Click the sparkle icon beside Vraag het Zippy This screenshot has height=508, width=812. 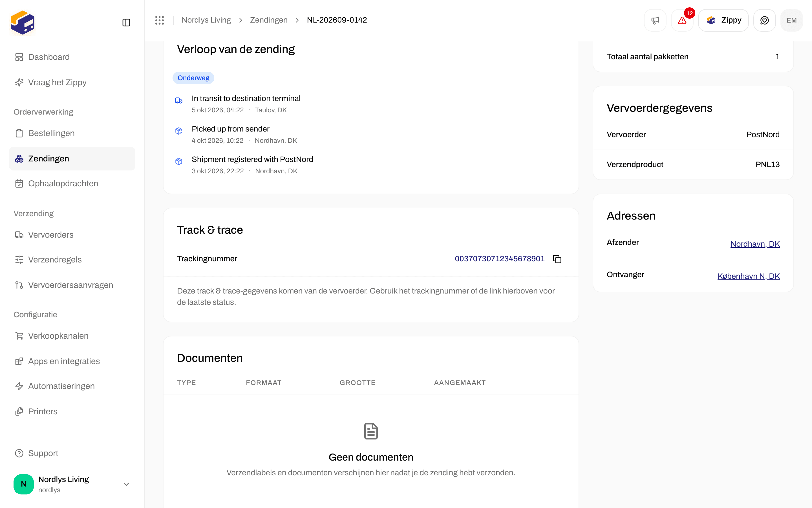tap(19, 82)
